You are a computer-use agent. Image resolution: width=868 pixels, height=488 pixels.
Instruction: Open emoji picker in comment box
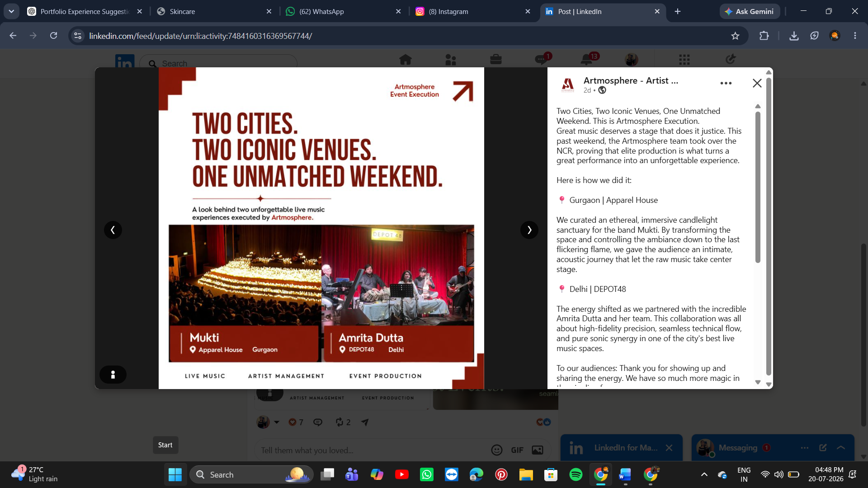pyautogui.click(x=497, y=450)
